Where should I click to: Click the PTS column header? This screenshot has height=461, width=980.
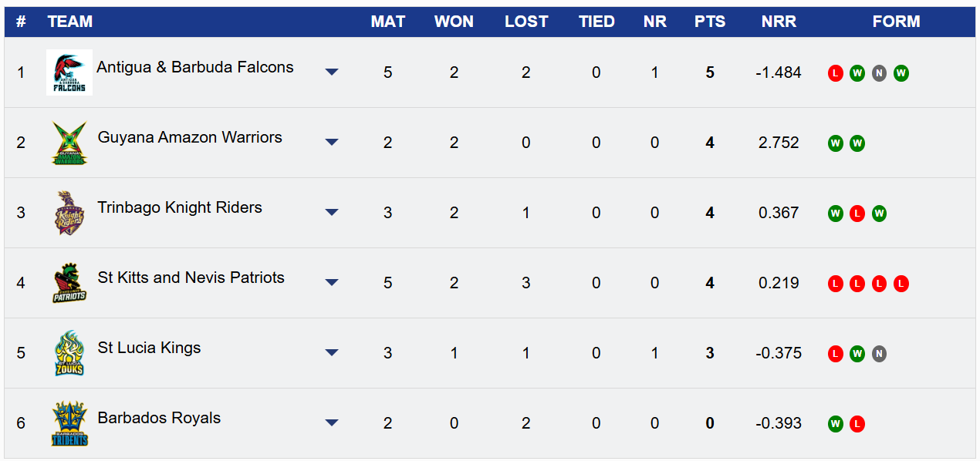pos(710,22)
